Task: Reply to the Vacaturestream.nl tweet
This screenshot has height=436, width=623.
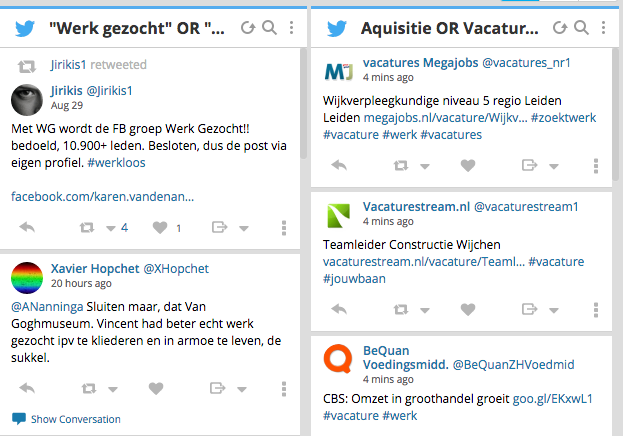Action: click(339, 309)
